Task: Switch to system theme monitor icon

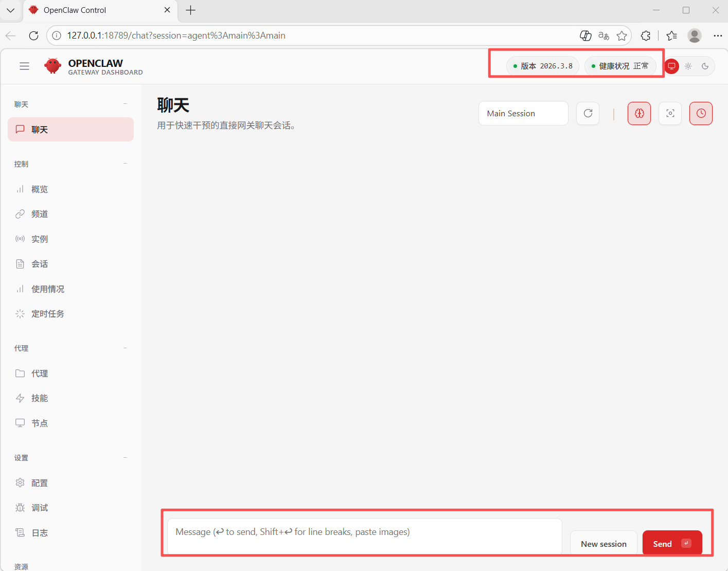Action: (671, 66)
